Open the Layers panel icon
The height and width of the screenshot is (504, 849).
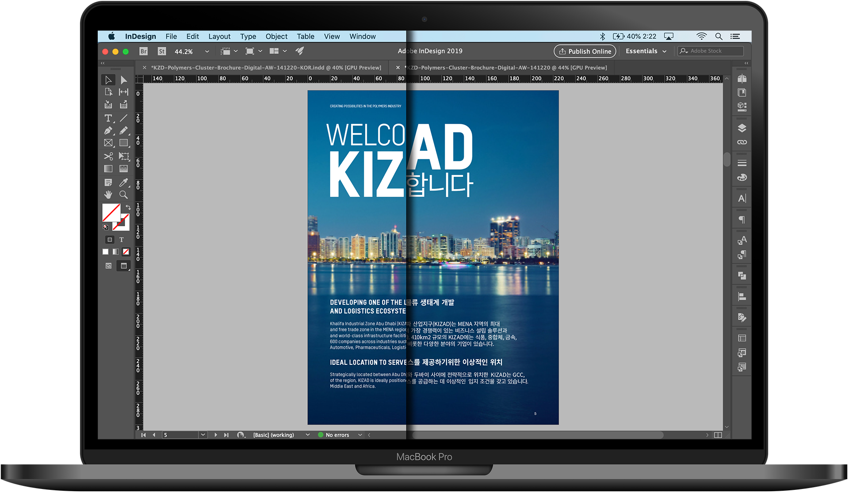pos(742,128)
